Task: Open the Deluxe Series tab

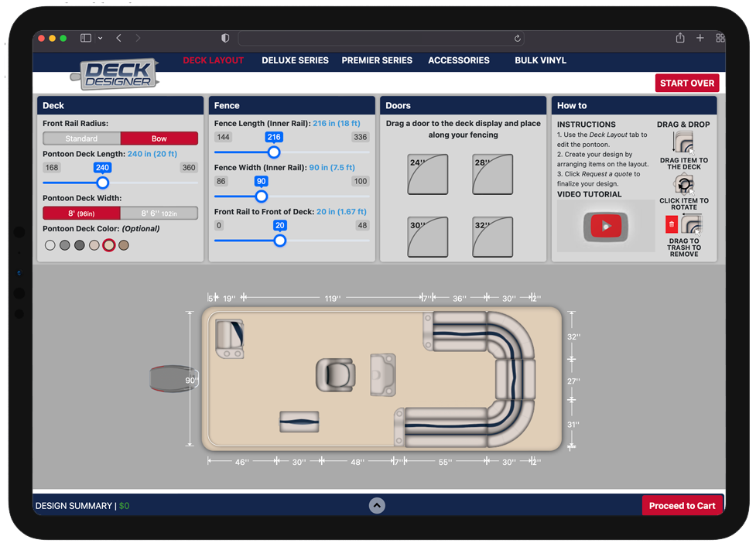Action: tap(295, 60)
